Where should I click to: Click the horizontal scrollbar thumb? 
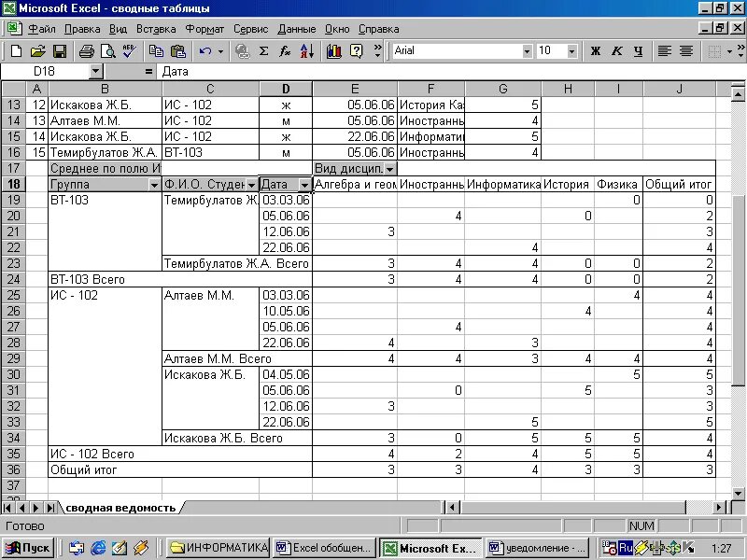pos(572,508)
